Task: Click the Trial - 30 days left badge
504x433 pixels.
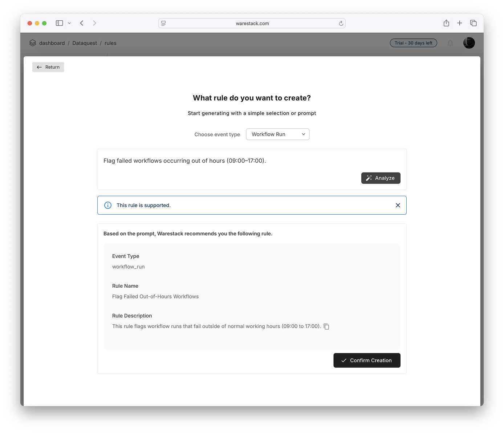Action: pyautogui.click(x=413, y=43)
